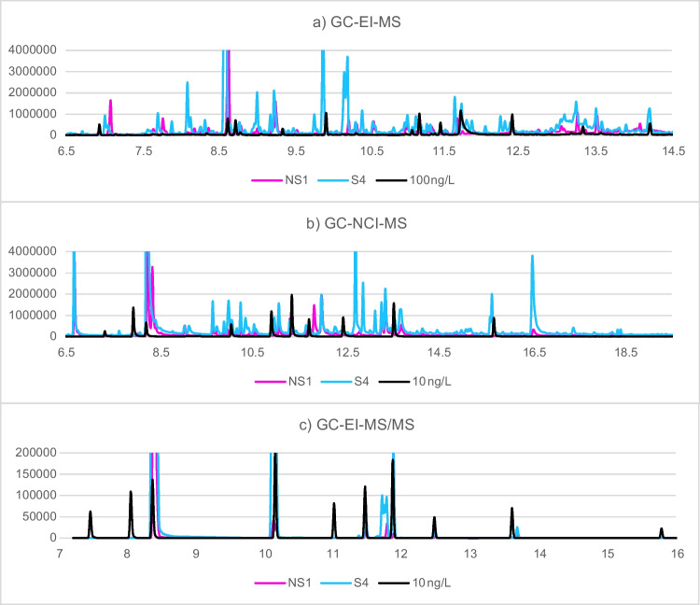
Task: Click the magenta NS1 line swatch in chart a legend
Action: coord(267,180)
